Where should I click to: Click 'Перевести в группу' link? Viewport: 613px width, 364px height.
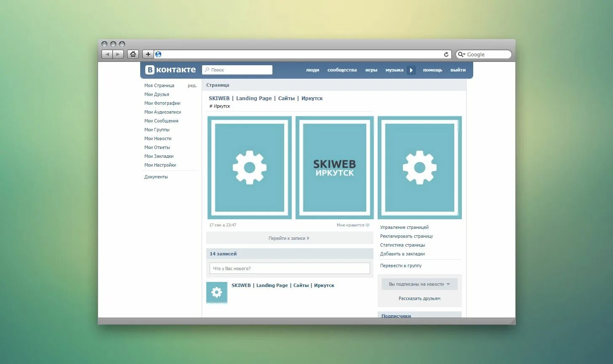pyautogui.click(x=401, y=266)
